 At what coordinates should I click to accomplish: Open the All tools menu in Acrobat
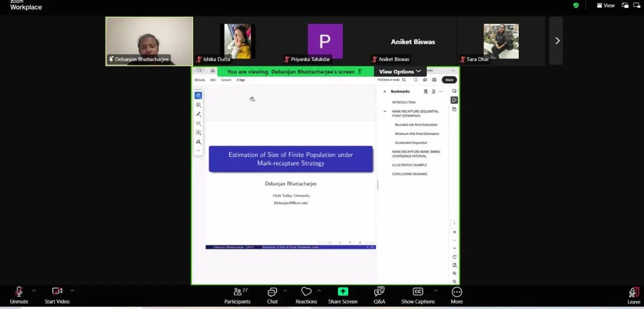tap(200, 80)
